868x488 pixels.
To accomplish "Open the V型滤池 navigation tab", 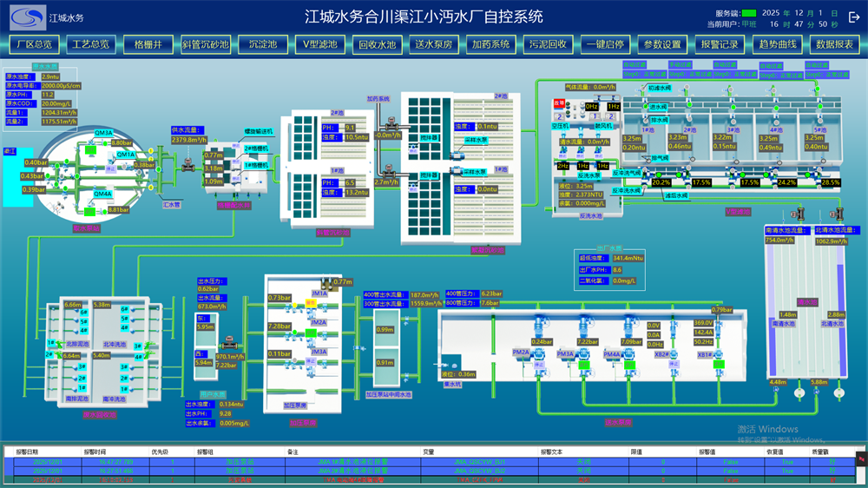I will coord(320,44).
